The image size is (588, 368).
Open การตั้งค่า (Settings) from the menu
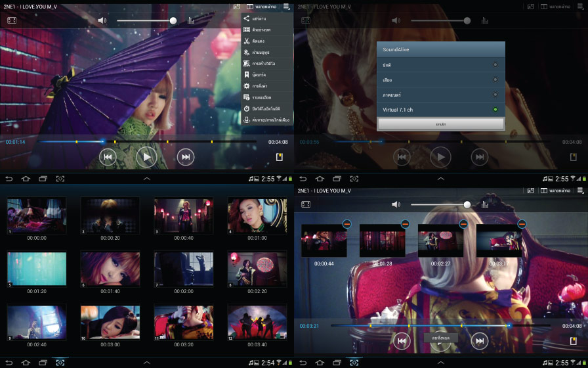[267, 86]
